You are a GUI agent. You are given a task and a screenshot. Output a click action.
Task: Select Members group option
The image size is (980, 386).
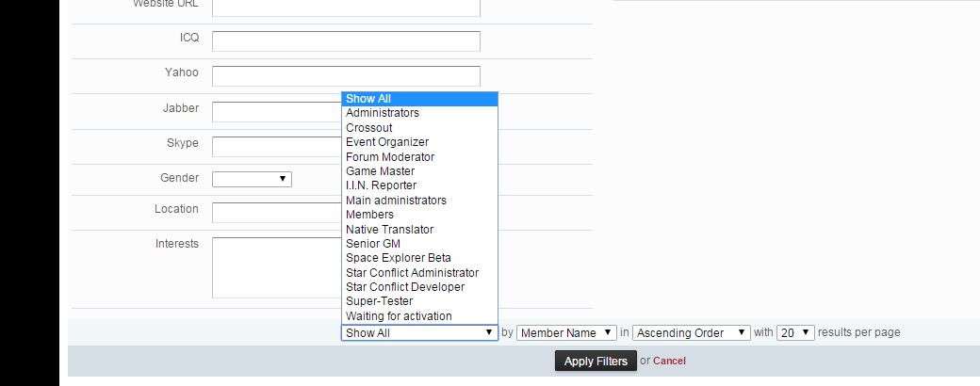pyautogui.click(x=369, y=215)
